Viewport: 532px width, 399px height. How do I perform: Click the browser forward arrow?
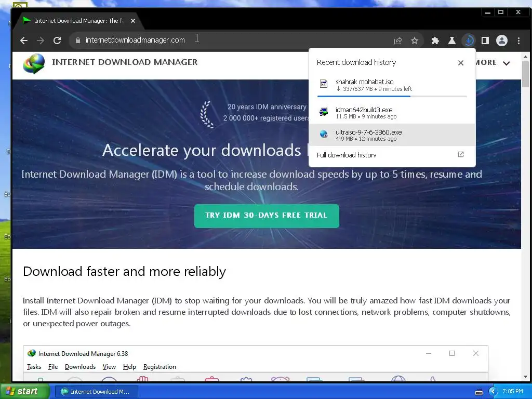pyautogui.click(x=41, y=41)
